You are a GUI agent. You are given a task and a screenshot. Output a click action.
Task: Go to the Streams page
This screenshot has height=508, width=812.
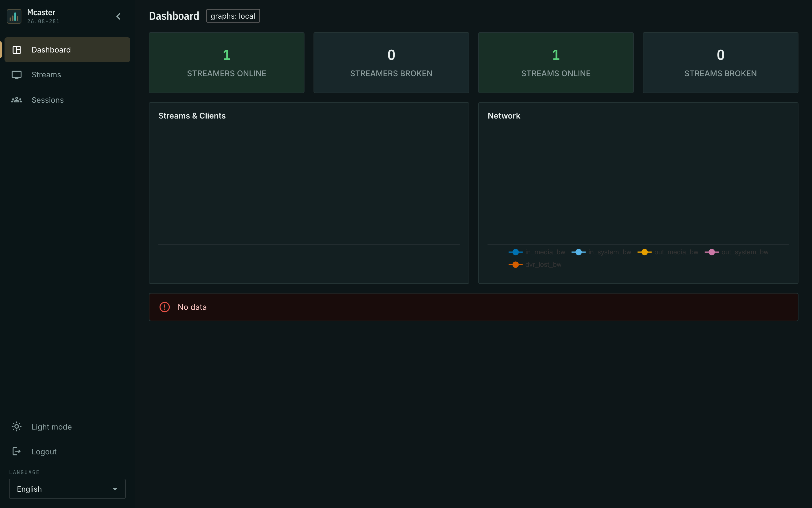[x=67, y=75]
